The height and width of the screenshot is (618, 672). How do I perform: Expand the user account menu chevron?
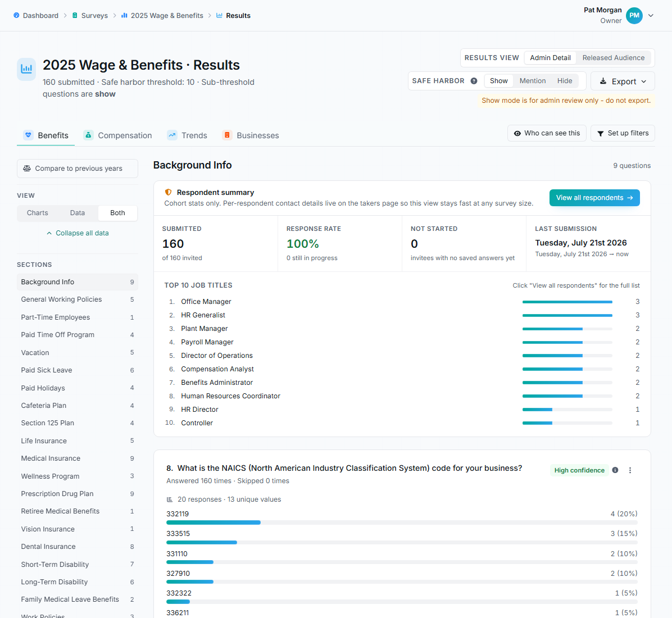[x=651, y=15]
